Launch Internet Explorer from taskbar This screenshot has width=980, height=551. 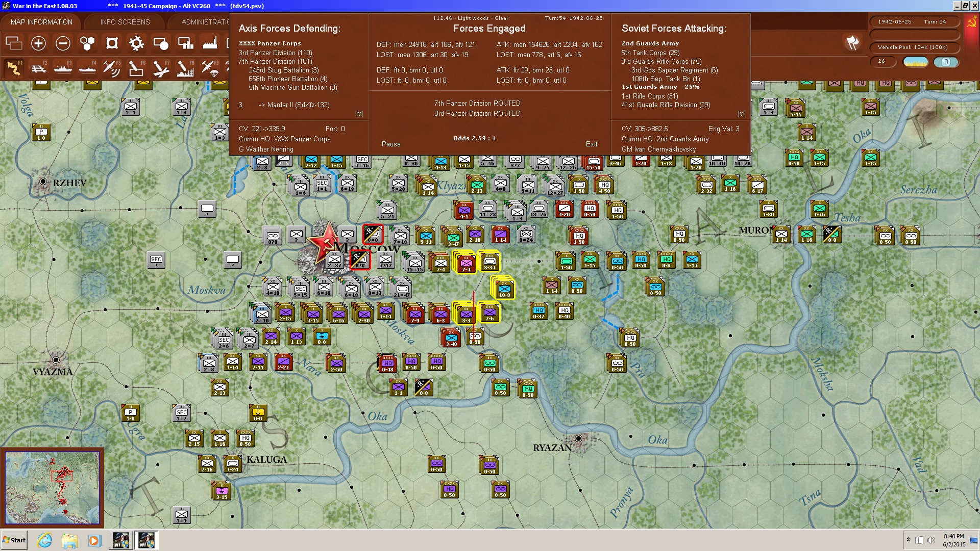(x=45, y=540)
